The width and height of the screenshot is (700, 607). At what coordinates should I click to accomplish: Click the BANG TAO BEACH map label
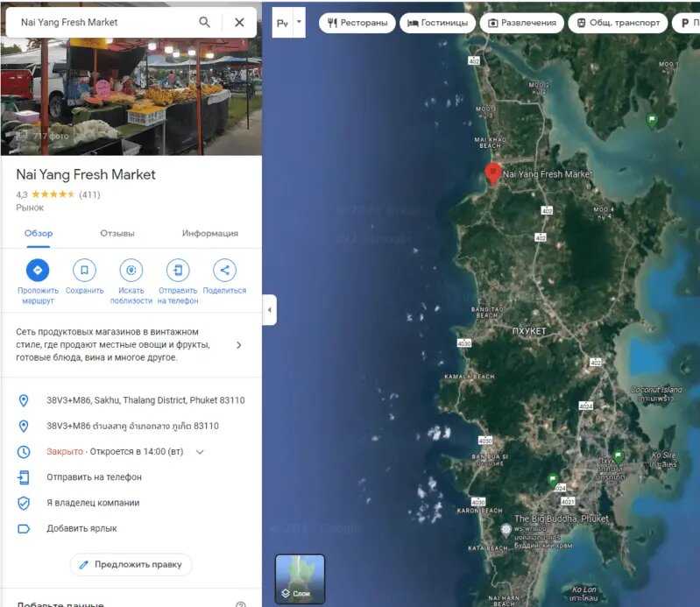pyautogui.click(x=487, y=312)
